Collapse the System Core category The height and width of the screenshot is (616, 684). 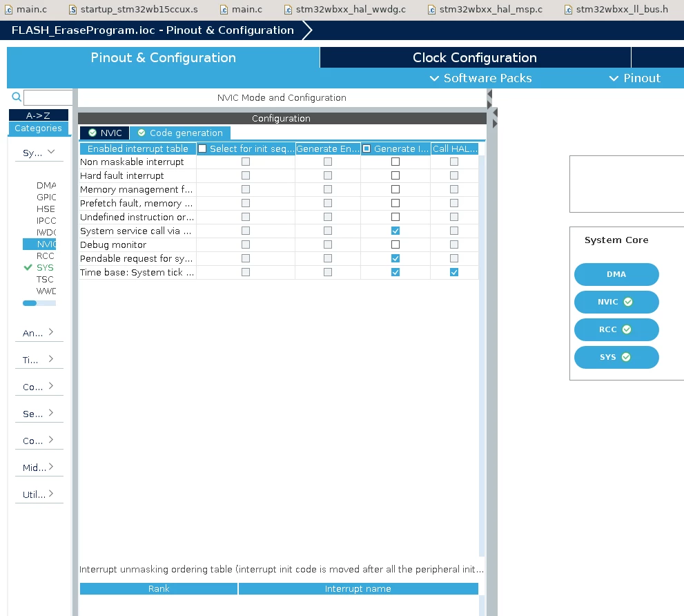(39, 153)
